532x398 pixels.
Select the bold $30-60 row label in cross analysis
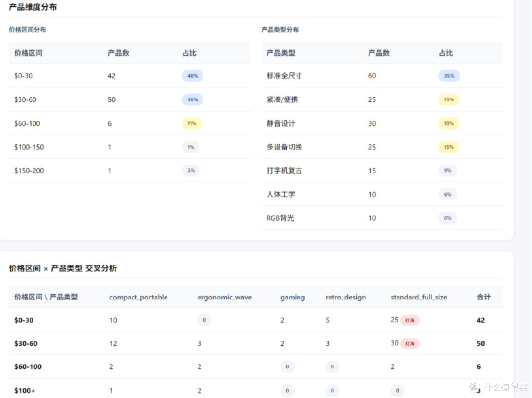[x=26, y=344]
